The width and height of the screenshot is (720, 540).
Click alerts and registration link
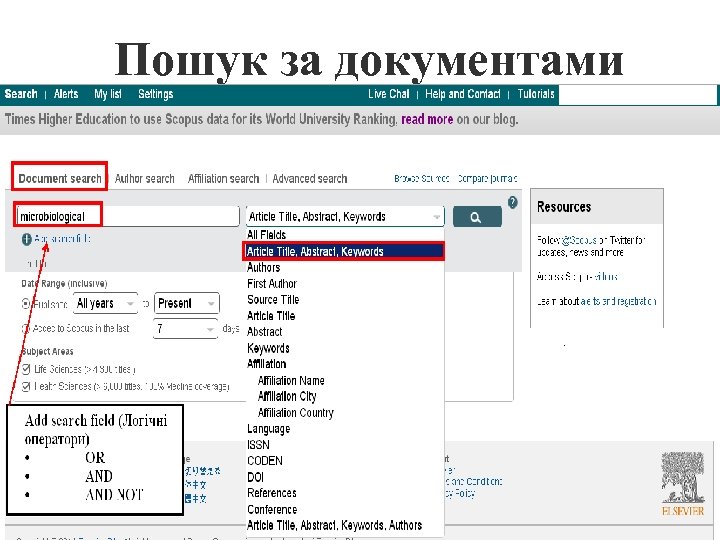click(x=618, y=301)
